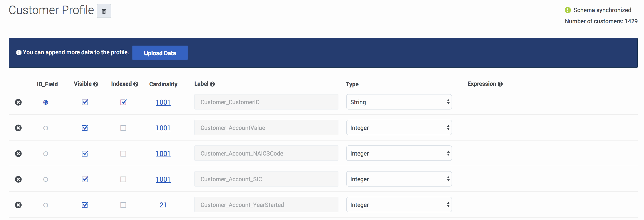This screenshot has height=220, width=644.
Task: Toggle Visible checkbox for Customer_Account_SIC
Action: (x=85, y=179)
